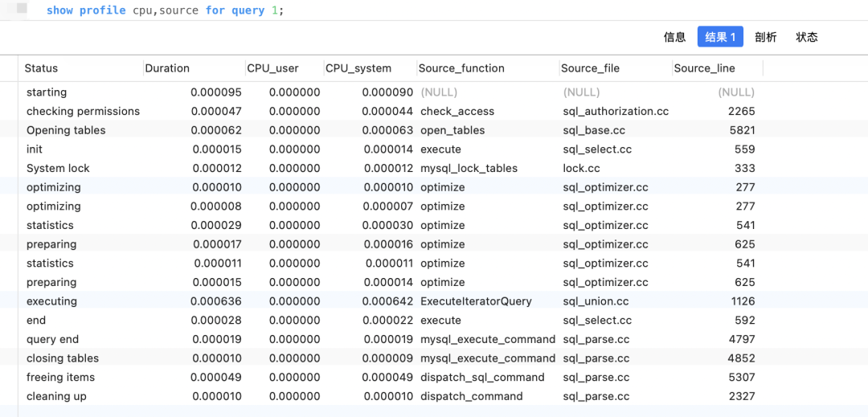The width and height of the screenshot is (868, 417).
Task: Open the 剖析 tab
Action: pos(765,37)
